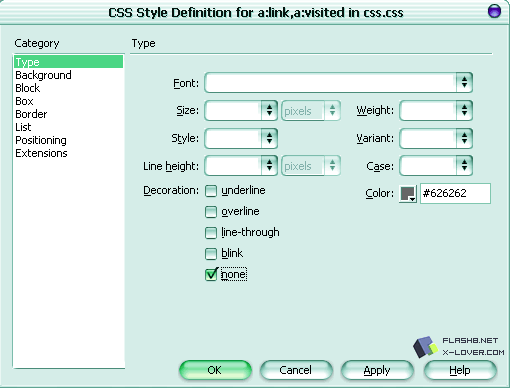Image resolution: width=510 pixels, height=388 pixels.
Task: Click the color hex field #626262
Action: click(455, 193)
